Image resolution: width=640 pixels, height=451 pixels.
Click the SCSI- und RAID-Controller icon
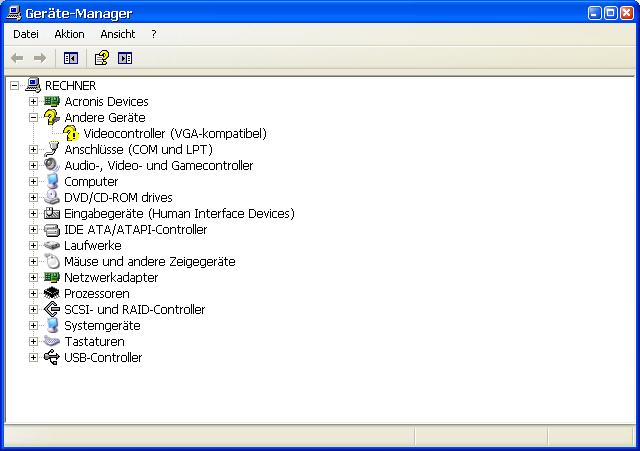52,309
